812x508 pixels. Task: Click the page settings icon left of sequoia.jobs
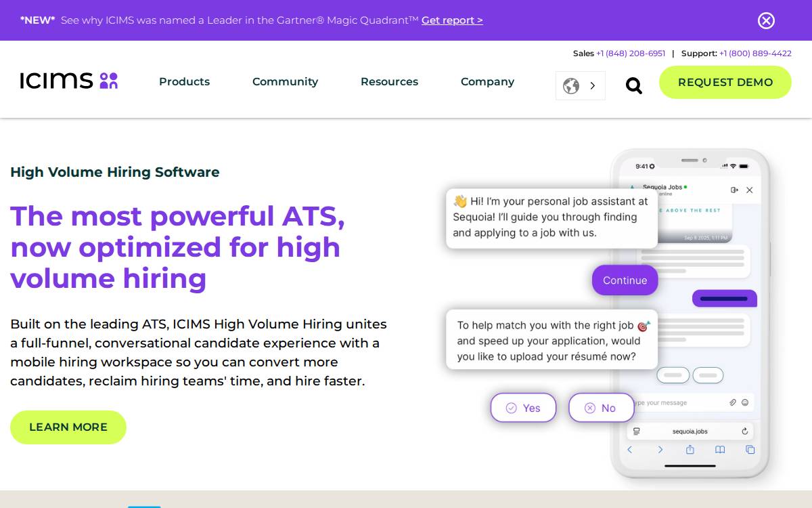pos(636,431)
